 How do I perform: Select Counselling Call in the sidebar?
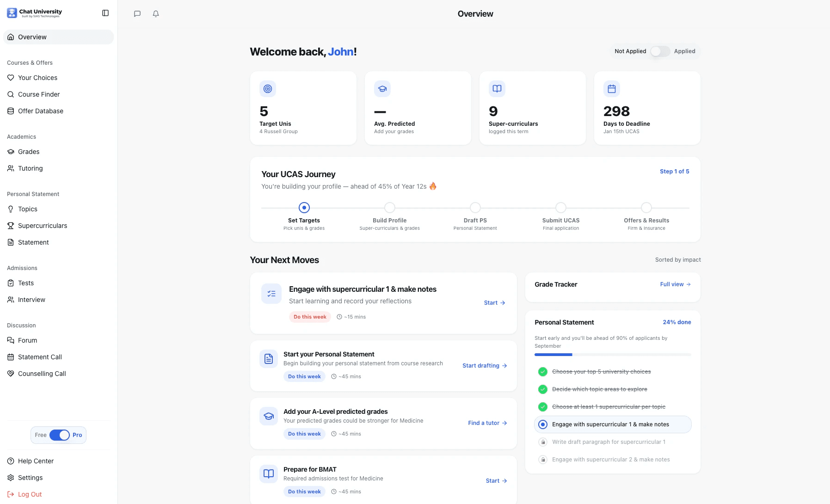click(x=42, y=373)
